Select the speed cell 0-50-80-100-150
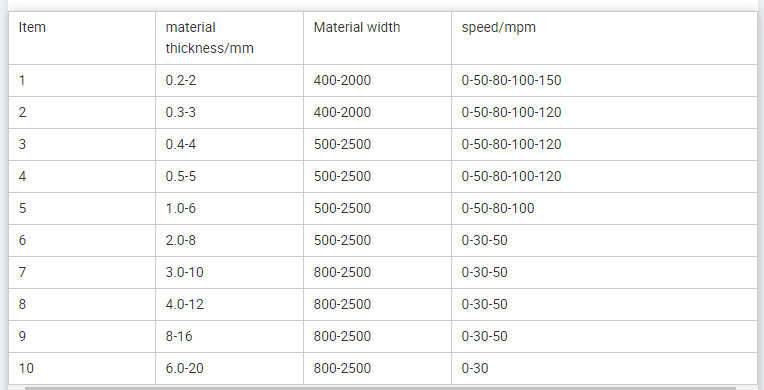 (604, 80)
